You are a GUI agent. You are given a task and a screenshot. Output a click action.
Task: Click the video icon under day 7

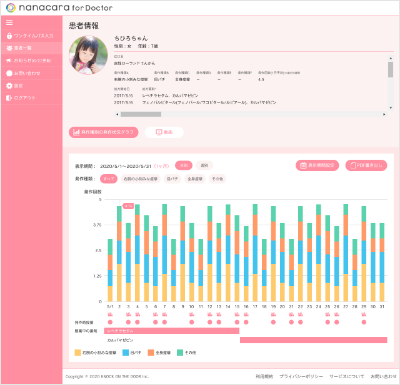164,314
